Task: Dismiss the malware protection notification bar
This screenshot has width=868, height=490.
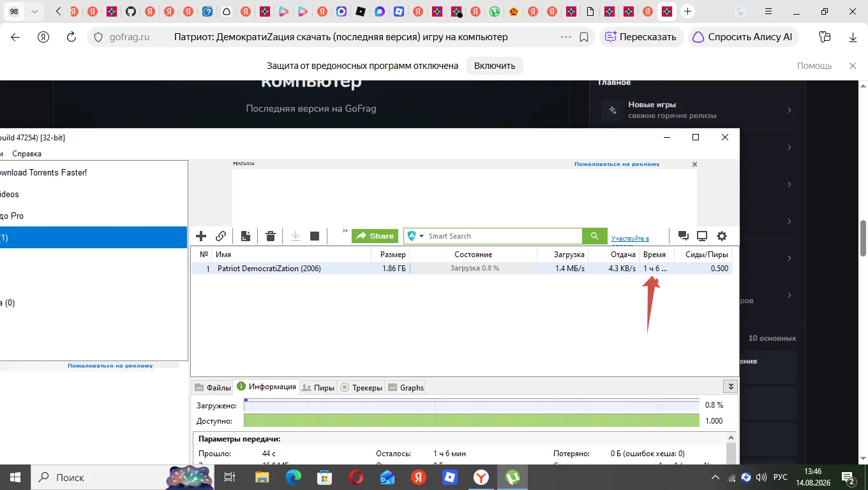Action: pyautogui.click(x=853, y=66)
